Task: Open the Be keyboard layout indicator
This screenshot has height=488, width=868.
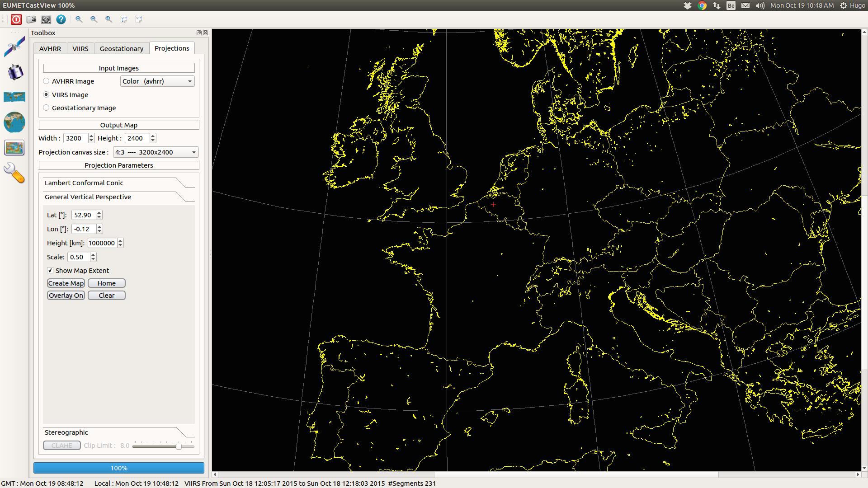Action: pyautogui.click(x=731, y=5)
